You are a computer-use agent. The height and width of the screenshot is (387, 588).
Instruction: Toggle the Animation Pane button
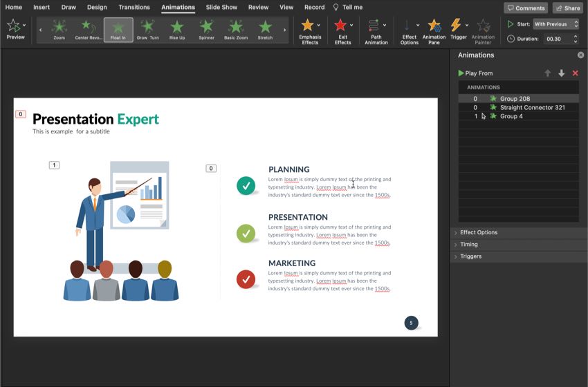434,32
